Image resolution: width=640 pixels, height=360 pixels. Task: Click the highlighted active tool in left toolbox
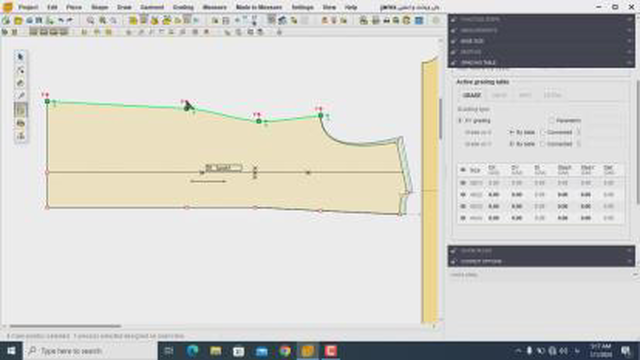click(x=21, y=109)
